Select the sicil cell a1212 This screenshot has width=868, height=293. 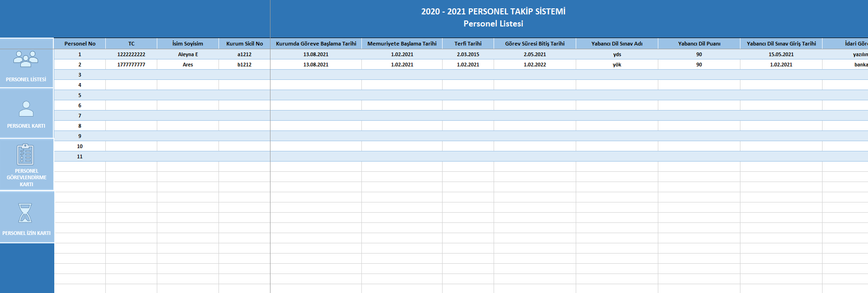pyautogui.click(x=244, y=54)
